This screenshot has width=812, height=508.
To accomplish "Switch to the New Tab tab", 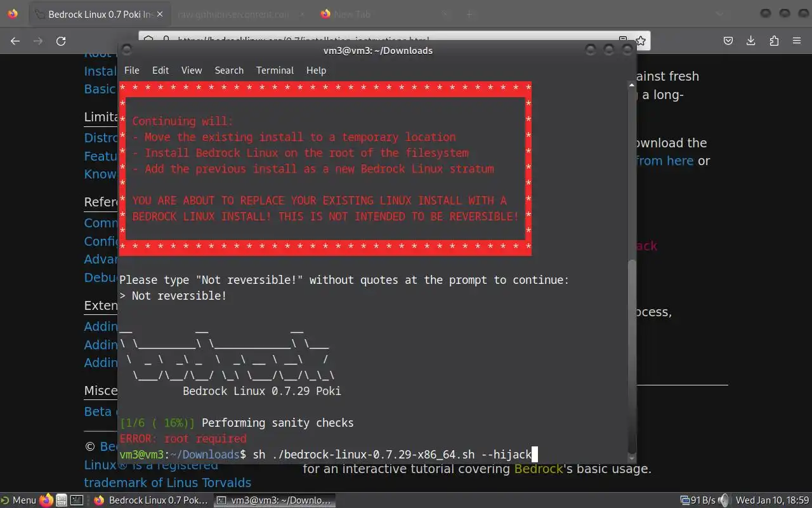I will click(x=385, y=14).
